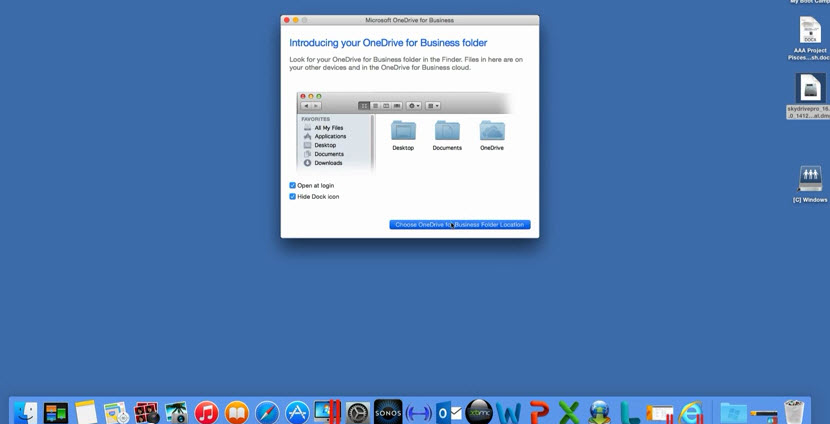Open the App Store dock icon
830x424 pixels.
pyautogui.click(x=297, y=412)
